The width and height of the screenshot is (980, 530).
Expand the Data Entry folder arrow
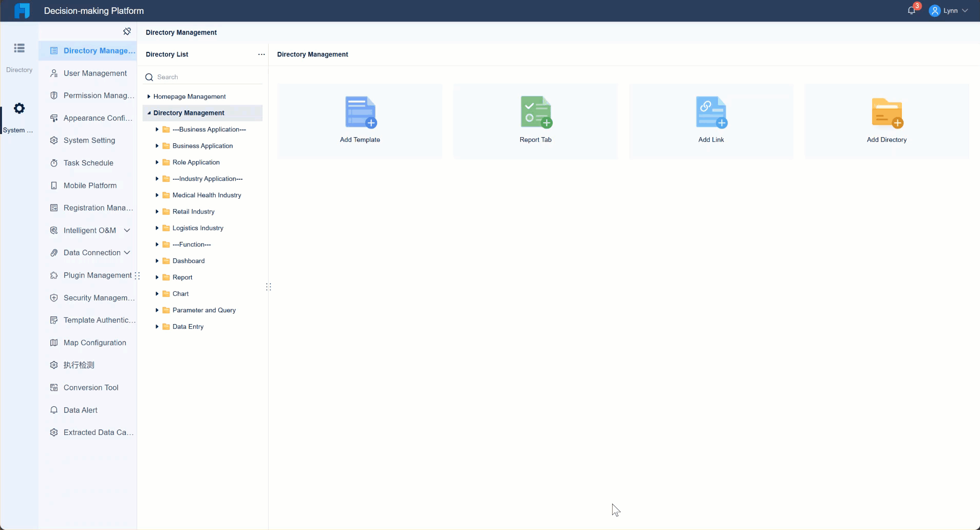pyautogui.click(x=157, y=327)
